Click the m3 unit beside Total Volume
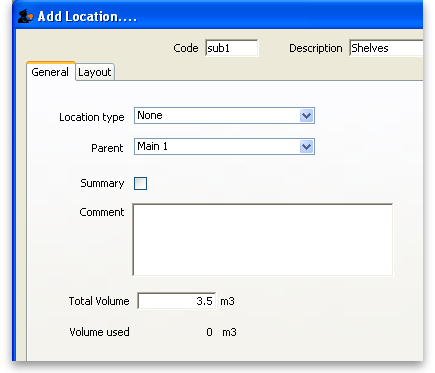This screenshot has width=435, height=373. coord(227,301)
